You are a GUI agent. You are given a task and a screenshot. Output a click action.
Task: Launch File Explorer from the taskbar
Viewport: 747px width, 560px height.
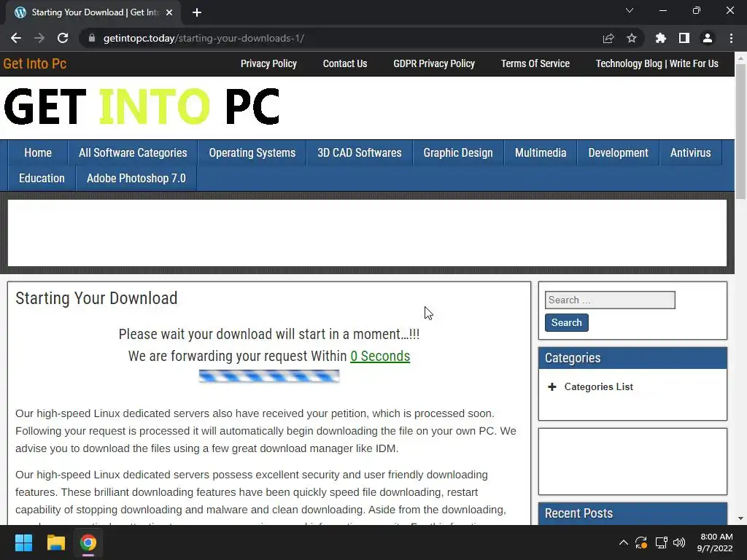[55, 542]
